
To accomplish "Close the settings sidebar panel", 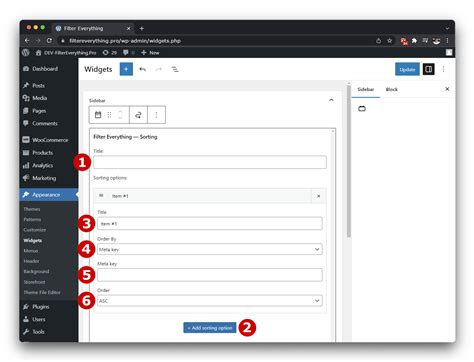I will (447, 89).
